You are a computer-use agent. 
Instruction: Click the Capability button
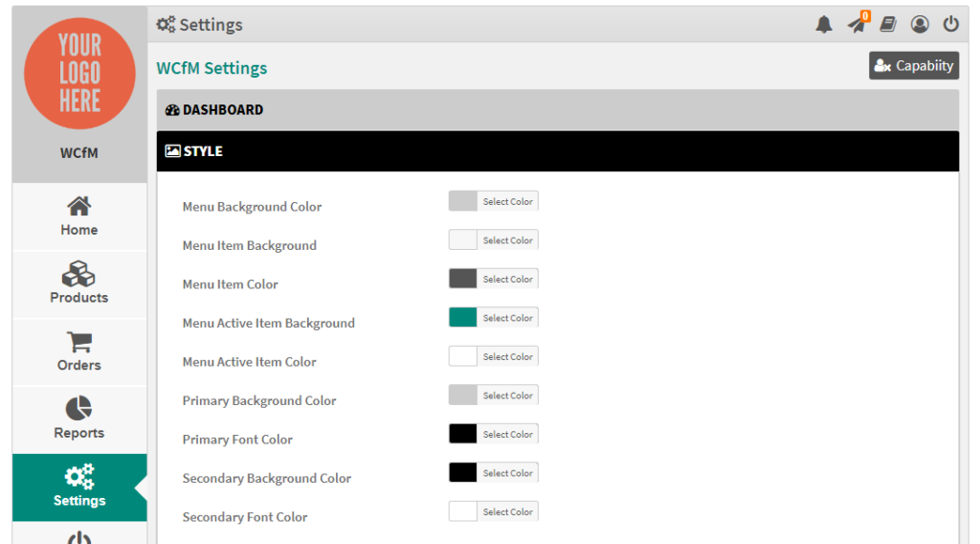click(914, 66)
